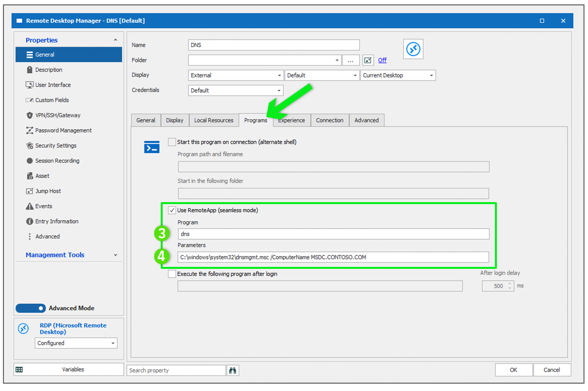Select the VPN/SSH/Gateway section
Screen dimensions: 588x391
coord(57,115)
